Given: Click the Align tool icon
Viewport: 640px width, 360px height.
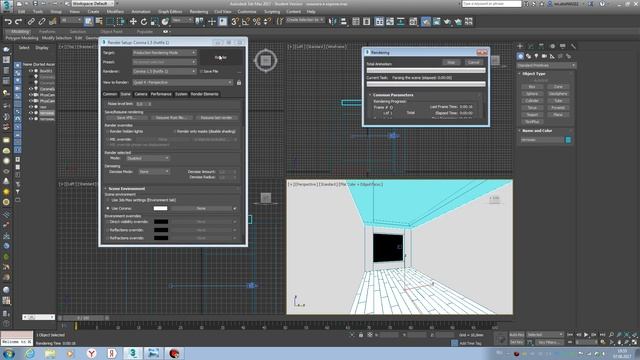Looking at the screenshot, I should [x=343, y=22].
